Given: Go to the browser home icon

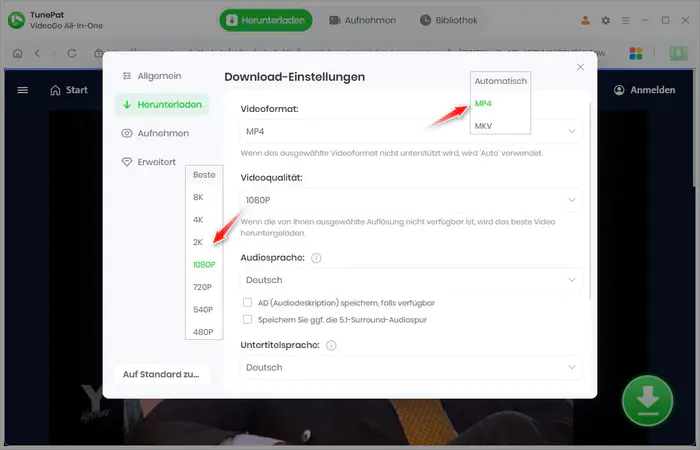Looking at the screenshot, I should pyautogui.click(x=17, y=54).
